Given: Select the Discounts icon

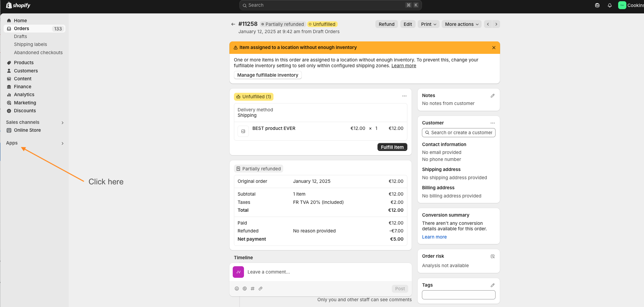Looking at the screenshot, I should click(9, 111).
